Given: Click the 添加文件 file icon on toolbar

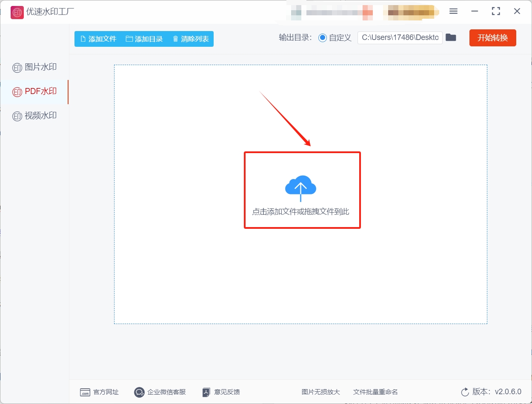Looking at the screenshot, I should point(83,39).
